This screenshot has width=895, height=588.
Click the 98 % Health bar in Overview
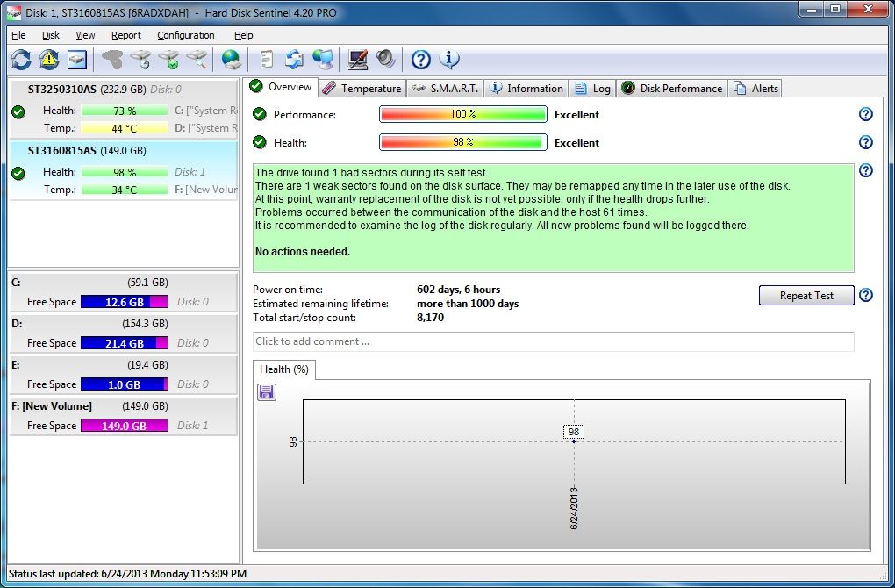[x=463, y=142]
